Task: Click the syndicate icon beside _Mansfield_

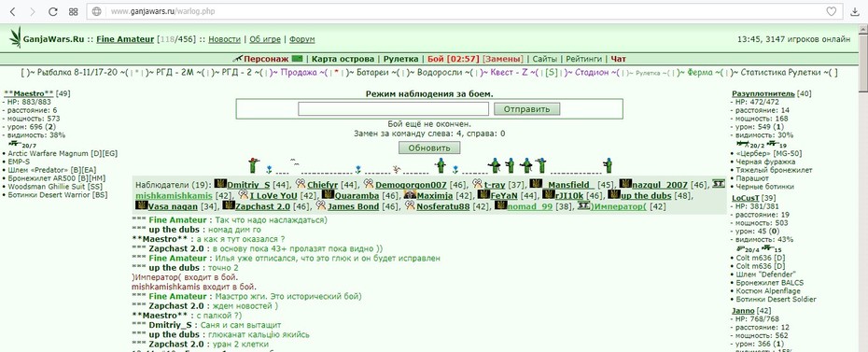Action: tap(536, 183)
